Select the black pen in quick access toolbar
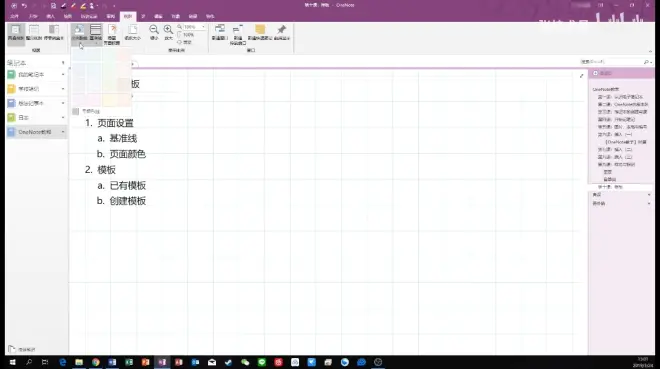Screen dimensions: 660x369 click(x=64, y=5)
